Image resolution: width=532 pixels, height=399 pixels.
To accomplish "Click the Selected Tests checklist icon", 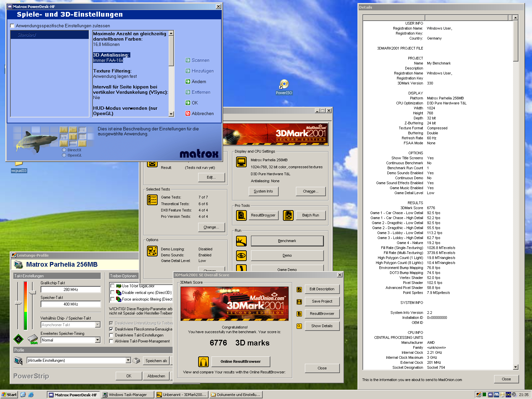I will pos(152,200).
